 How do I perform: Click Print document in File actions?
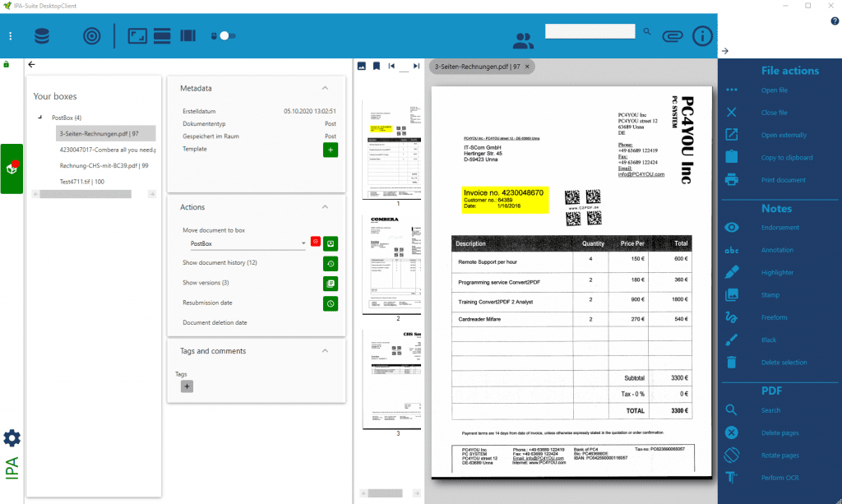click(x=783, y=180)
